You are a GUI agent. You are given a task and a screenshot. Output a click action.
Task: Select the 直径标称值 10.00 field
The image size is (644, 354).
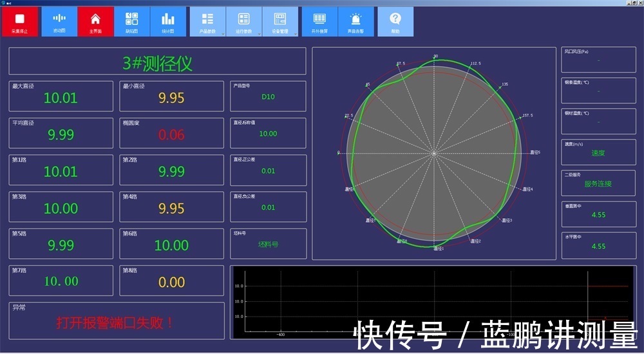268,133
